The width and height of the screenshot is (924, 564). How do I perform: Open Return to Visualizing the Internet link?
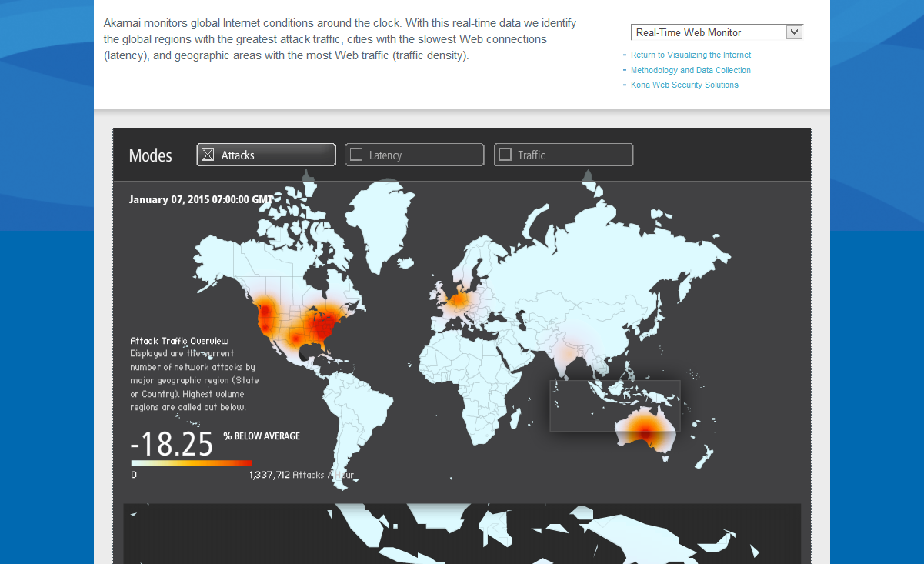(691, 55)
